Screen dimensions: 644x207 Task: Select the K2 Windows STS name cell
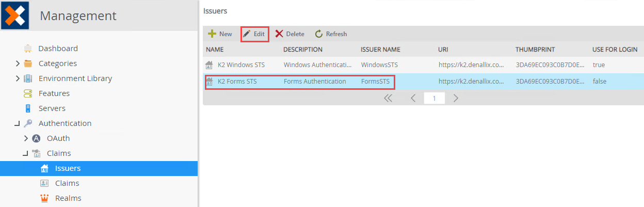242,65
